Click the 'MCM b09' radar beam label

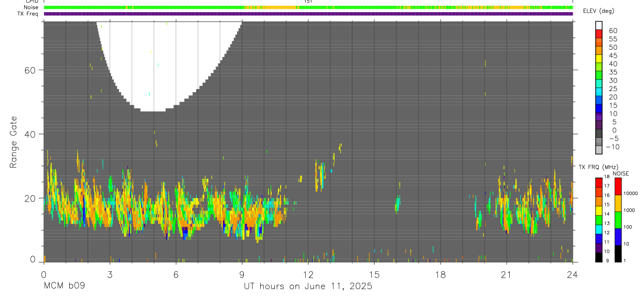tap(64, 286)
